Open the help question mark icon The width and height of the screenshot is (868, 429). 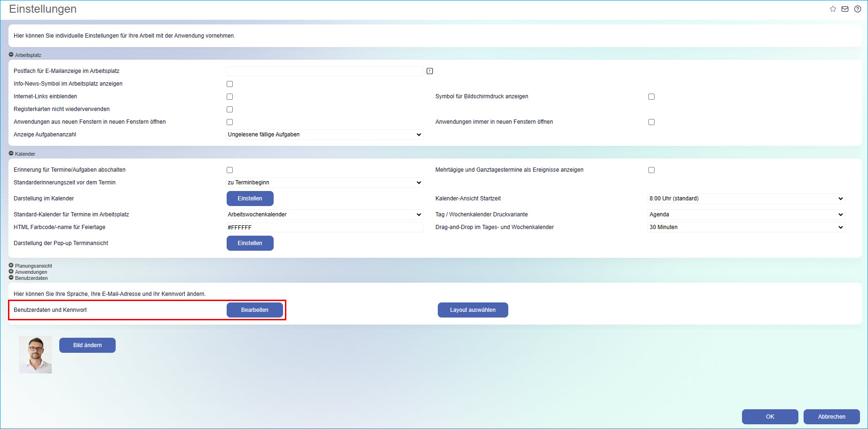tap(858, 9)
